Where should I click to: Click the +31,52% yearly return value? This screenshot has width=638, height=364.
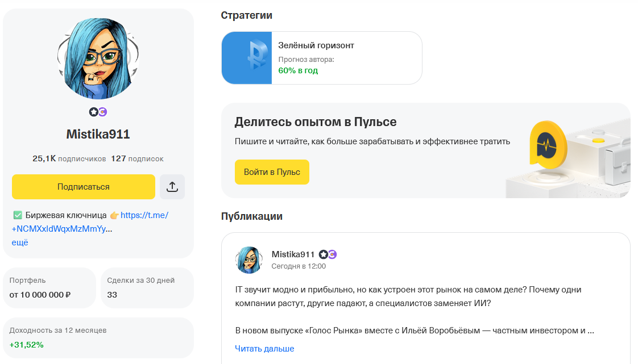27,345
